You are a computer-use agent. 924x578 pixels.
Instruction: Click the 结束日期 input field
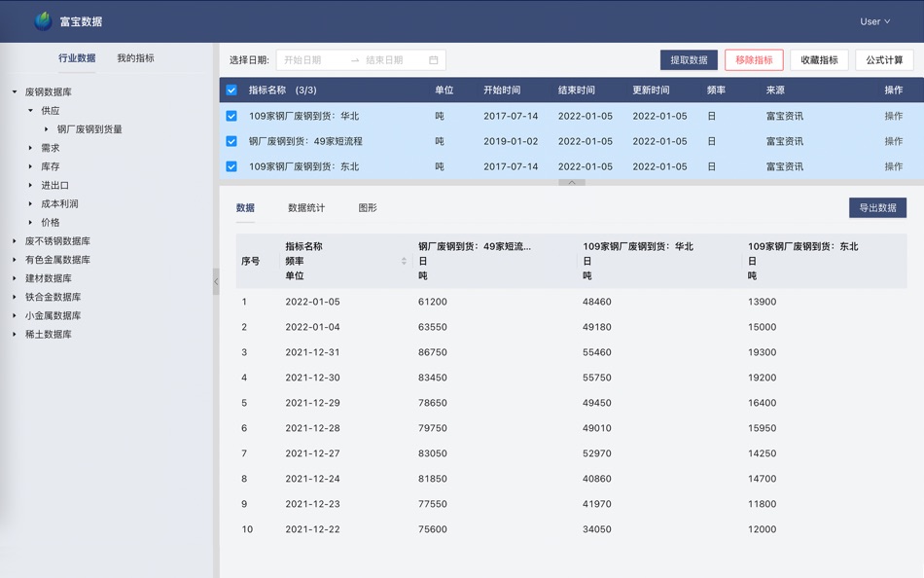(392, 60)
